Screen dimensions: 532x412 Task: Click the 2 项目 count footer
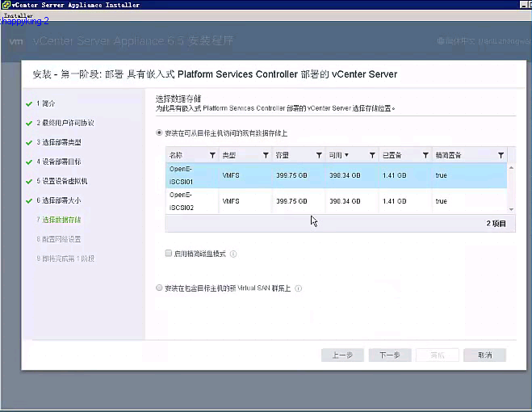click(x=496, y=224)
